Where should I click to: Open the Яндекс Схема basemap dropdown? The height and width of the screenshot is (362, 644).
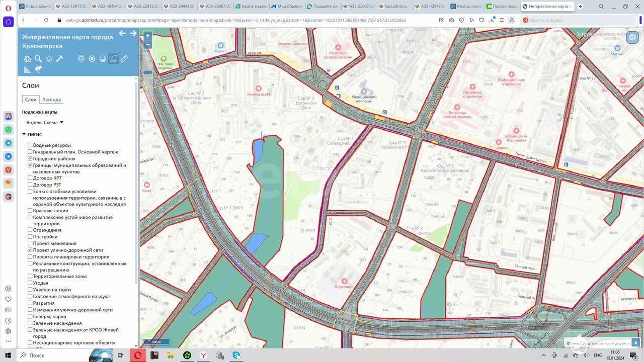45,122
